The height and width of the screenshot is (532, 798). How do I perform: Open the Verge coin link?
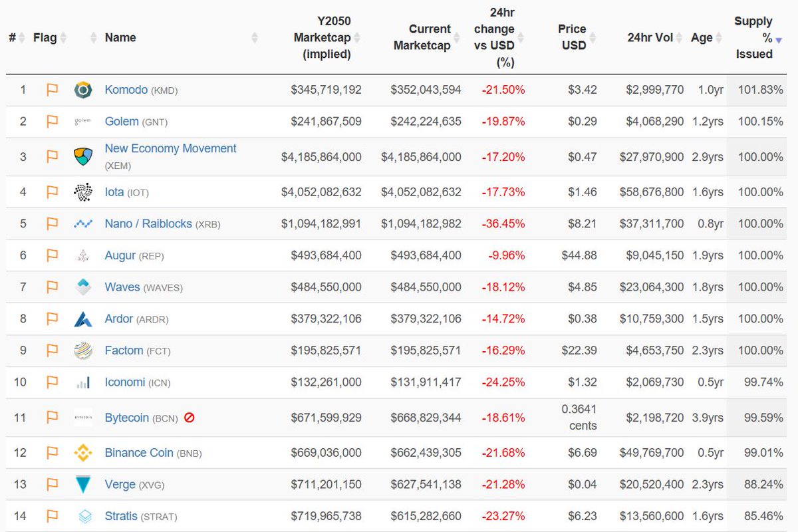click(x=120, y=485)
